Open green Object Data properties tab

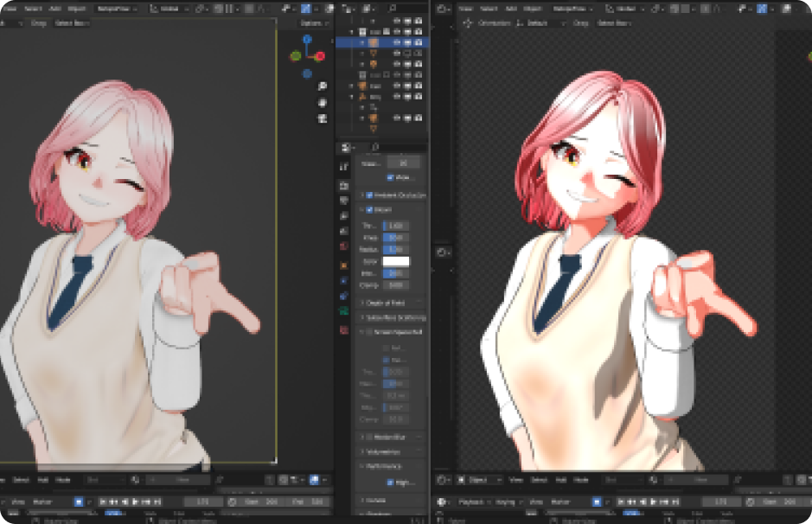pyautogui.click(x=344, y=310)
